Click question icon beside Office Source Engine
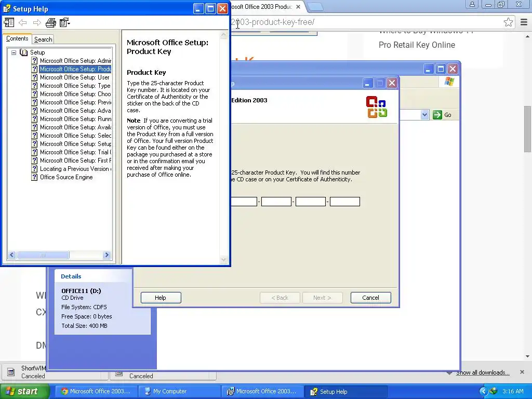The width and height of the screenshot is (532, 399). (34, 177)
